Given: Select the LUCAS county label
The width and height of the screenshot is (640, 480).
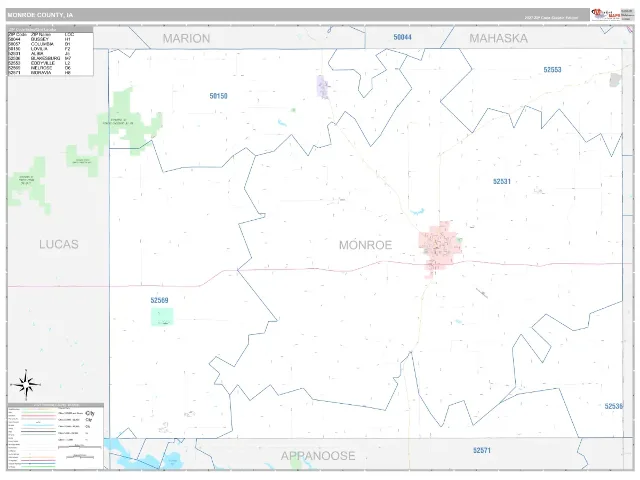Looking at the screenshot, I should pyautogui.click(x=59, y=244).
